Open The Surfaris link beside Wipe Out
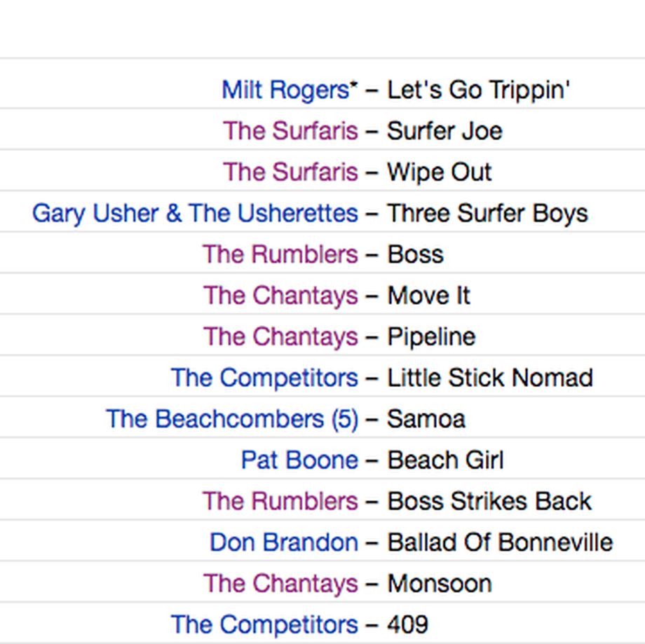The width and height of the screenshot is (645, 644). pyautogui.click(x=290, y=172)
